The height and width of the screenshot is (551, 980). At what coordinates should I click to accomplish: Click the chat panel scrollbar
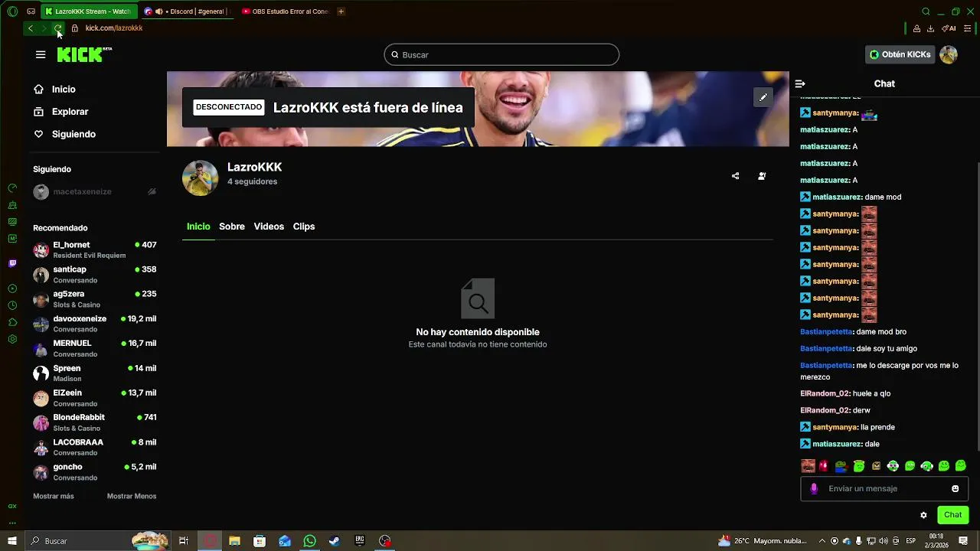(978, 306)
